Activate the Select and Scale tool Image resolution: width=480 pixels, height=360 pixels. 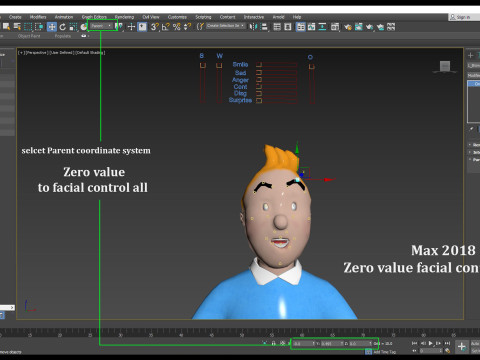pos(73,27)
